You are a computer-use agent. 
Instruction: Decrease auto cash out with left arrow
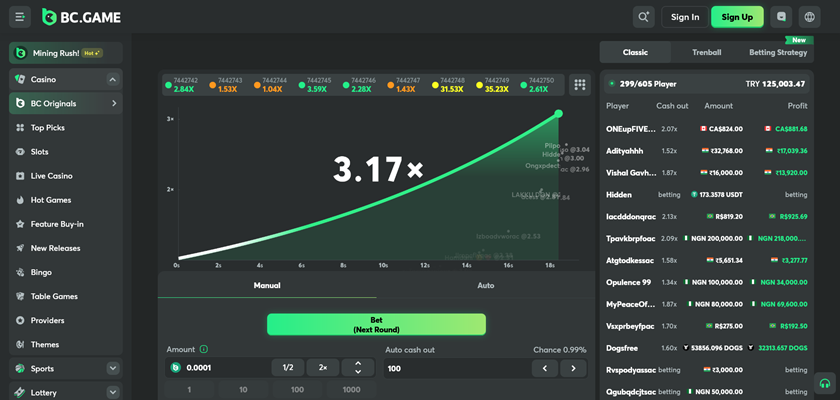[x=544, y=368]
